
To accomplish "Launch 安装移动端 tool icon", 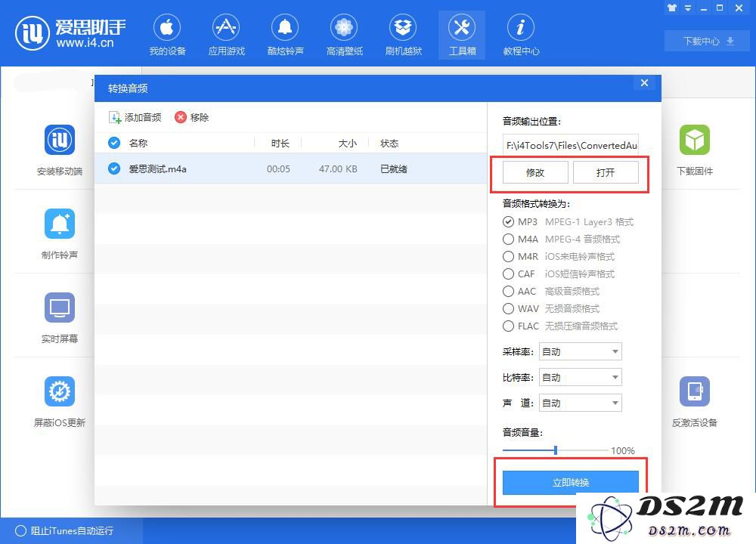I will point(60,140).
